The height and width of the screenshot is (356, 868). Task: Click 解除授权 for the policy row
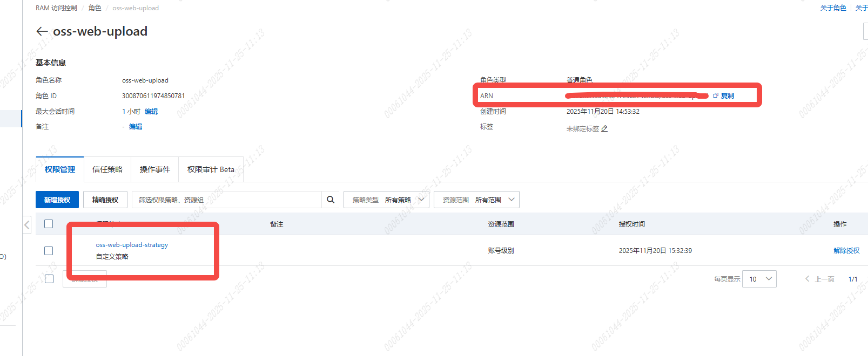tap(846, 250)
